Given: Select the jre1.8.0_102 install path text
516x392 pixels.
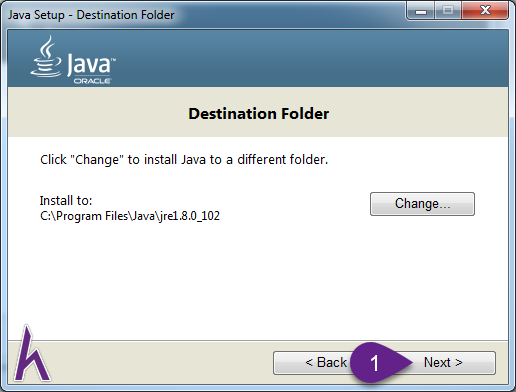Looking at the screenshot, I should (x=130, y=216).
